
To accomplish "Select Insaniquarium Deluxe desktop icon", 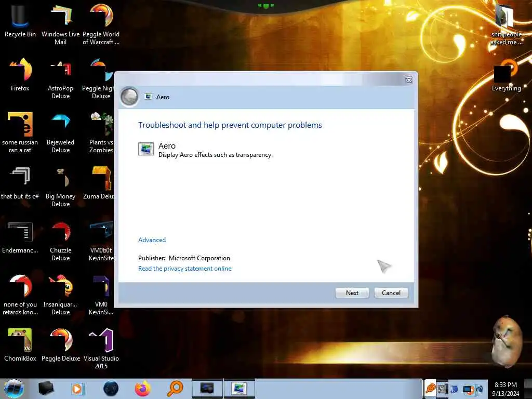I will pos(60,295).
